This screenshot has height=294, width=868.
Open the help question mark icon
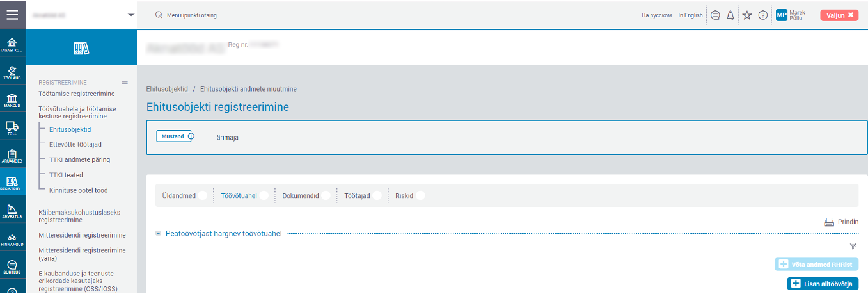point(762,15)
